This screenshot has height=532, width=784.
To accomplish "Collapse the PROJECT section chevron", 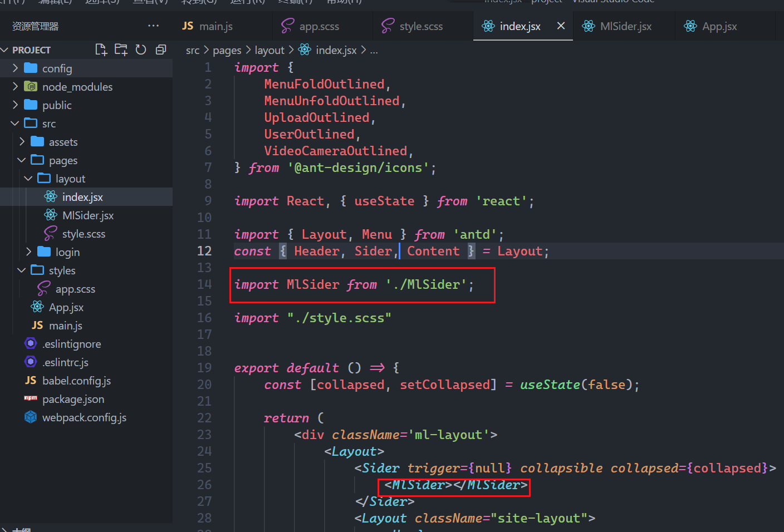I will point(5,50).
